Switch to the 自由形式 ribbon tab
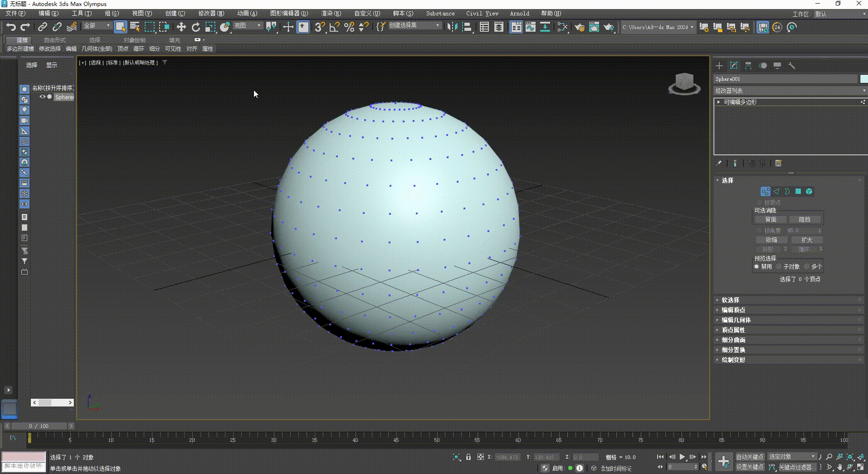868x474 pixels. click(54, 40)
